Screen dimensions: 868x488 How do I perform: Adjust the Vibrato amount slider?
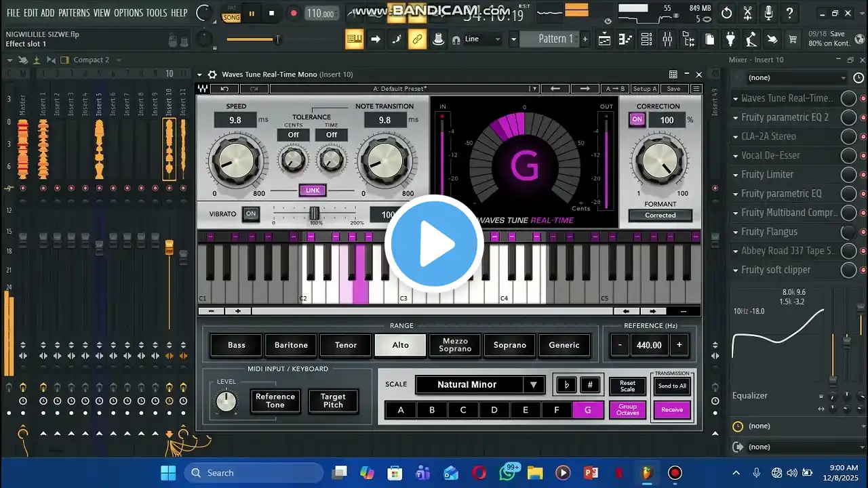pos(314,213)
